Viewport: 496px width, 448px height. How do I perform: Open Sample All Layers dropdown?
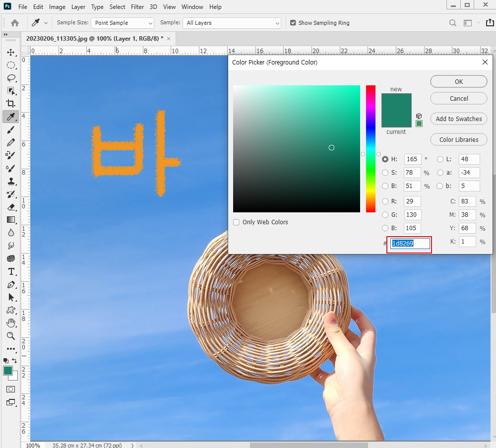coord(232,23)
